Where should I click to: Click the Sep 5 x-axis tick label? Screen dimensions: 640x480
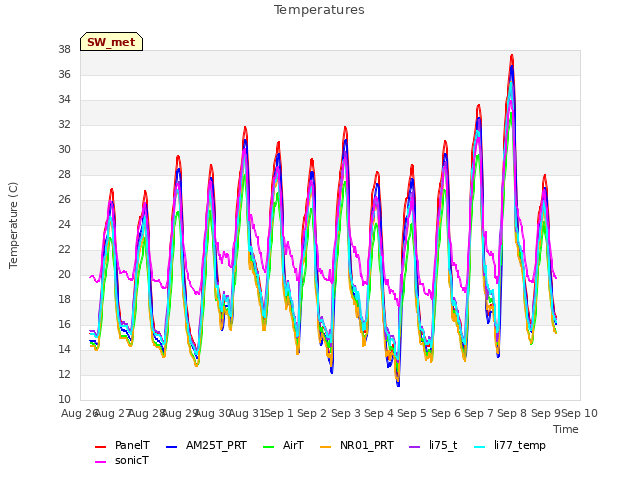(x=412, y=413)
